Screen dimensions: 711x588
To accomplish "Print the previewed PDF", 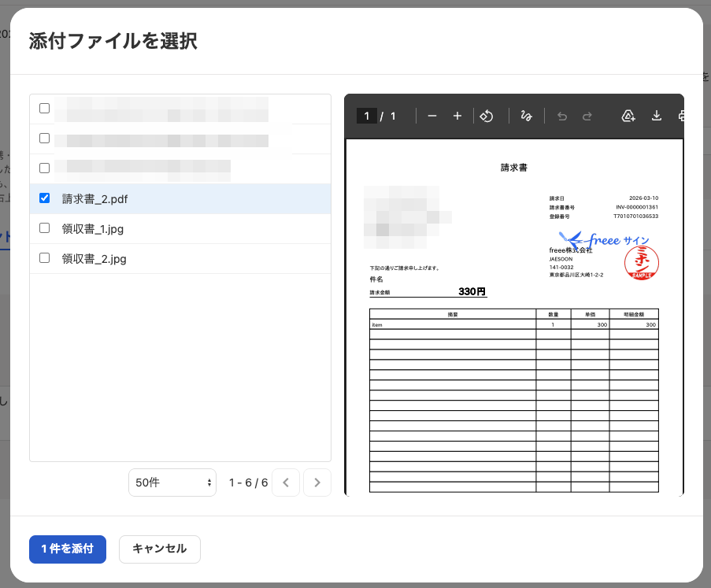I will (x=681, y=116).
